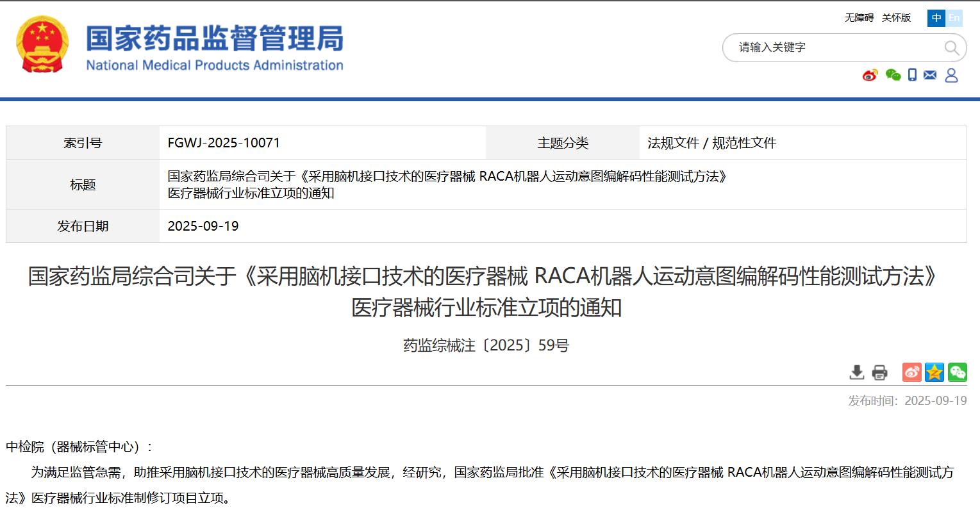Click the magnifier search icon
Viewport: 980px width, 510px height.
pyautogui.click(x=952, y=48)
